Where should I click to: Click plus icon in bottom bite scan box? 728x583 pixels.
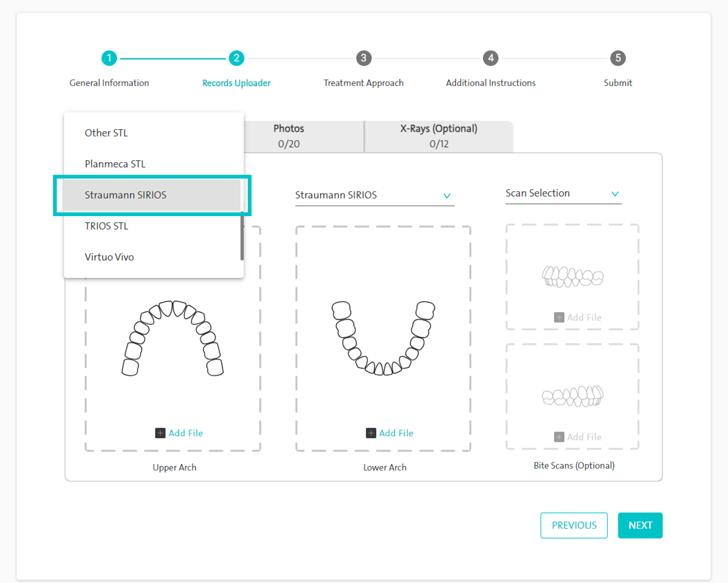coord(559,437)
